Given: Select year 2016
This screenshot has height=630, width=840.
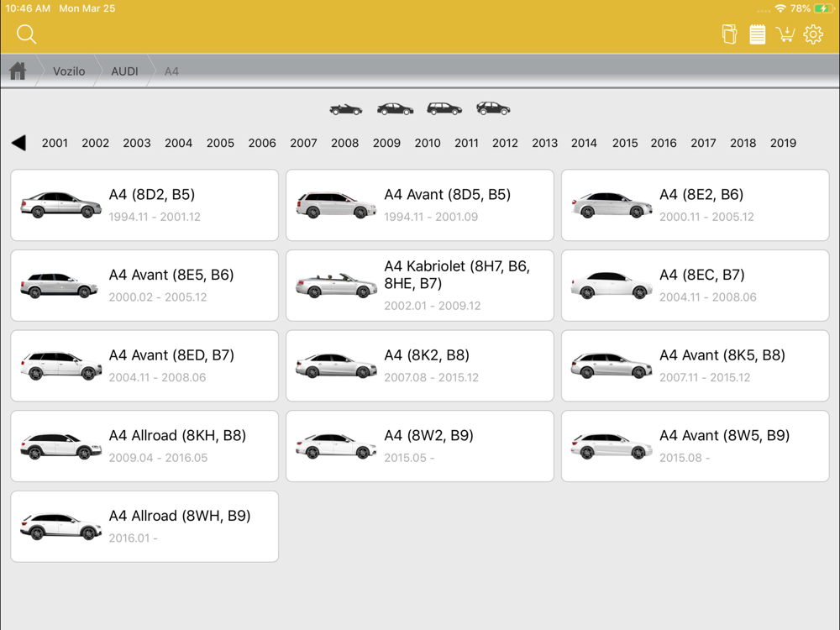Looking at the screenshot, I should click(x=664, y=143).
